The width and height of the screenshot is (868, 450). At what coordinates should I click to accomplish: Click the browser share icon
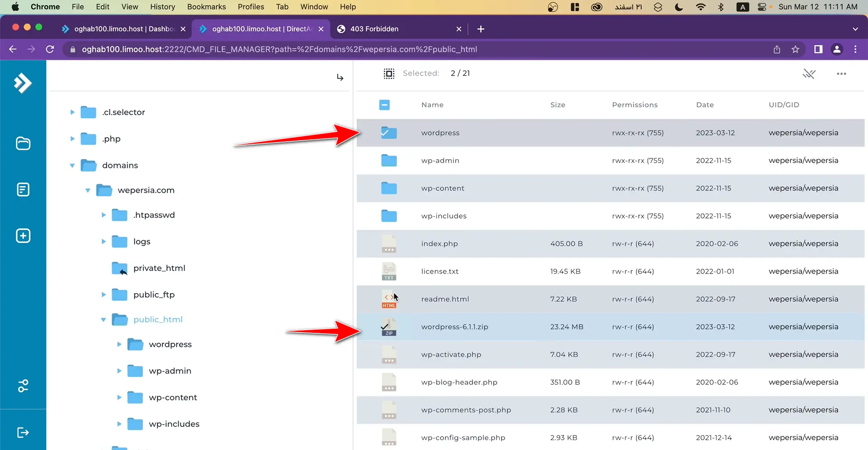[777, 49]
